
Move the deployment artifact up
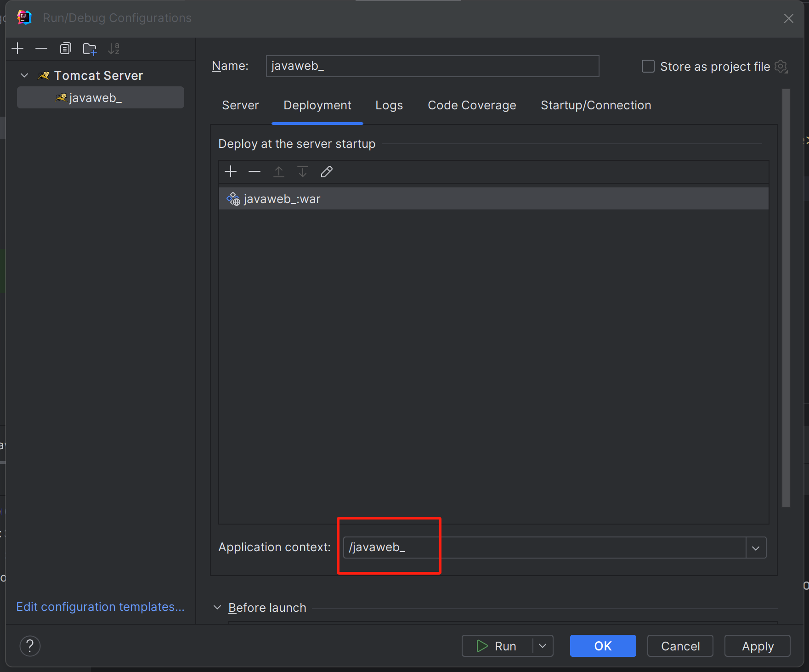(x=278, y=172)
